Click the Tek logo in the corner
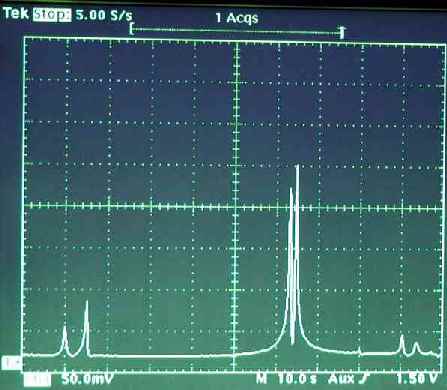 (x=15, y=14)
